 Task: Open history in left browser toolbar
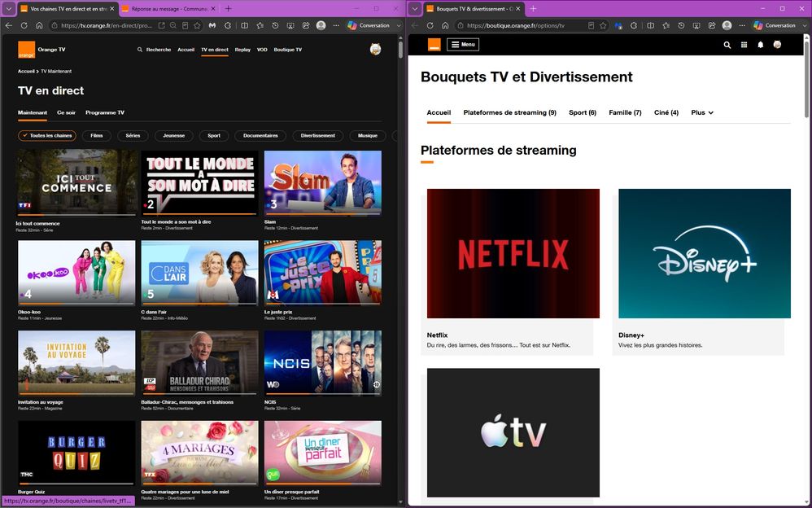click(x=275, y=25)
